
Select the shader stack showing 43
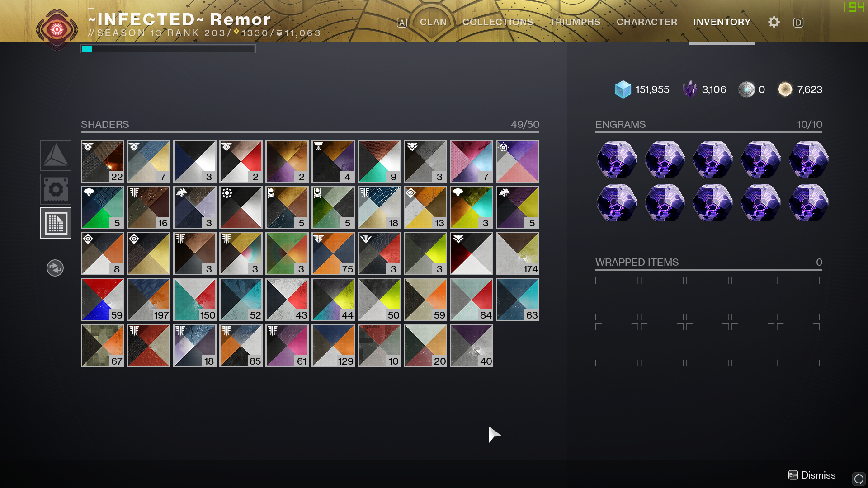coord(287,300)
